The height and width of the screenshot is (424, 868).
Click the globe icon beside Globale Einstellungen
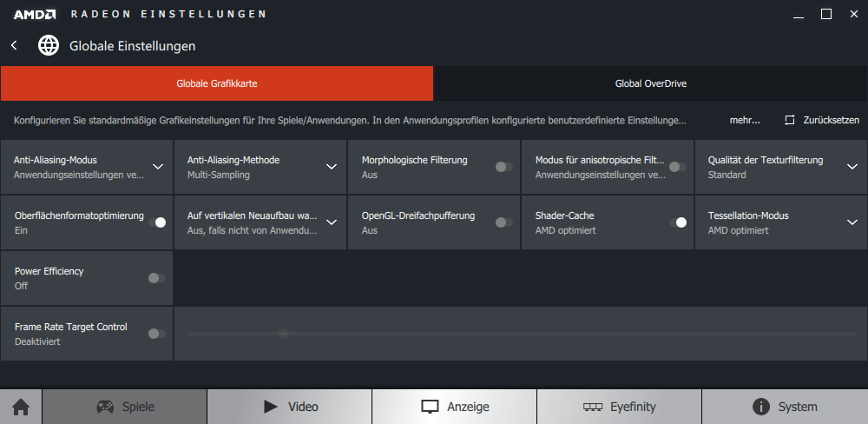click(49, 45)
